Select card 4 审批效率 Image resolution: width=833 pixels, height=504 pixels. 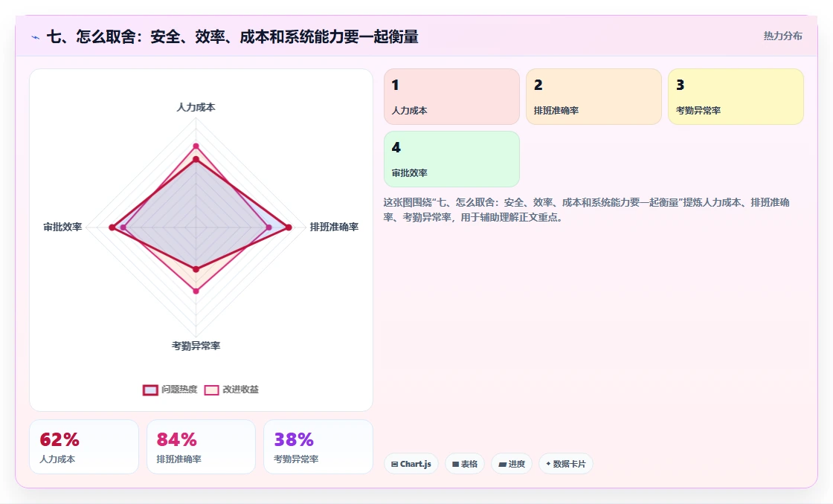coord(451,159)
